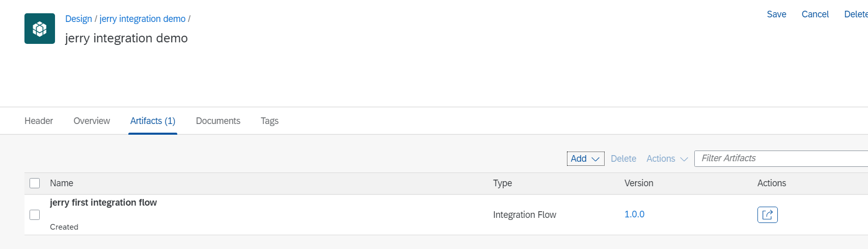Select the Artifacts (1) tab

(153, 121)
